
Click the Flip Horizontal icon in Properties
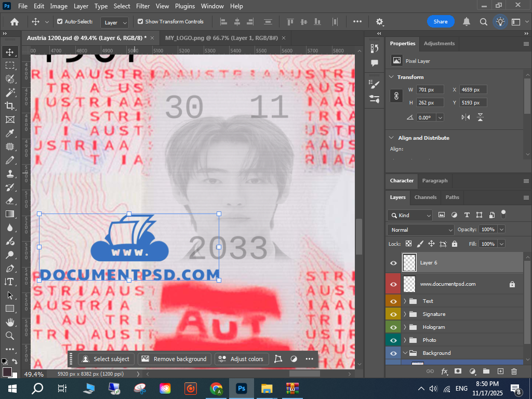tap(466, 117)
